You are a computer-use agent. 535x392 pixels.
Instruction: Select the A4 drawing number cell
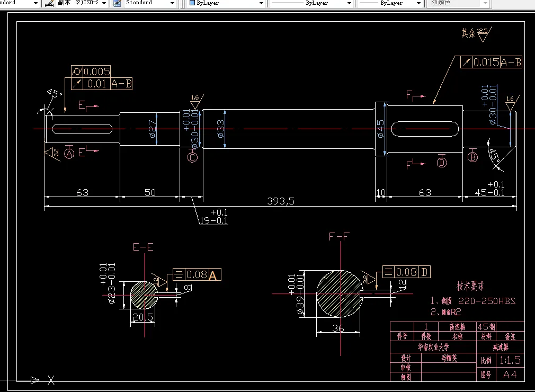pyautogui.click(x=510, y=375)
